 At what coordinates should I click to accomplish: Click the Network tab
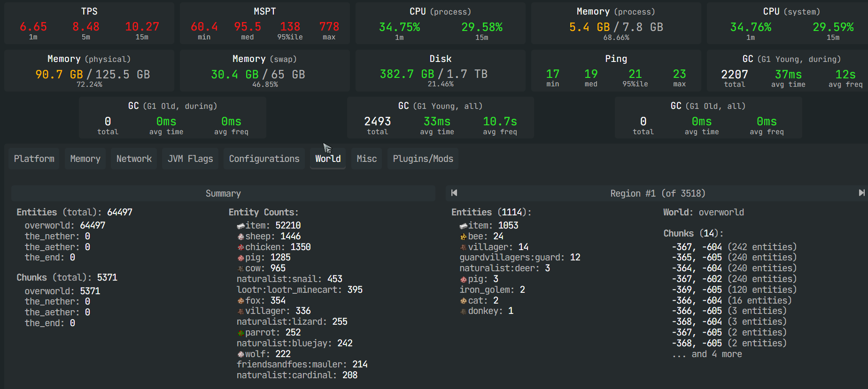click(x=134, y=159)
